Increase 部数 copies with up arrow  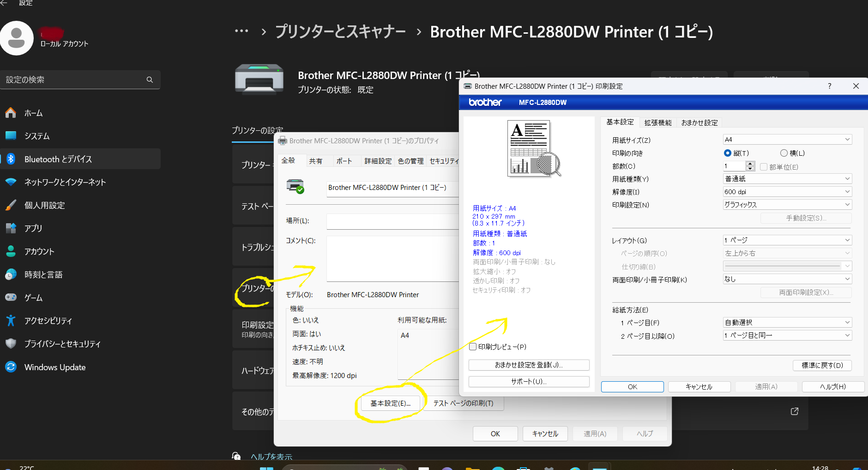pyautogui.click(x=750, y=164)
